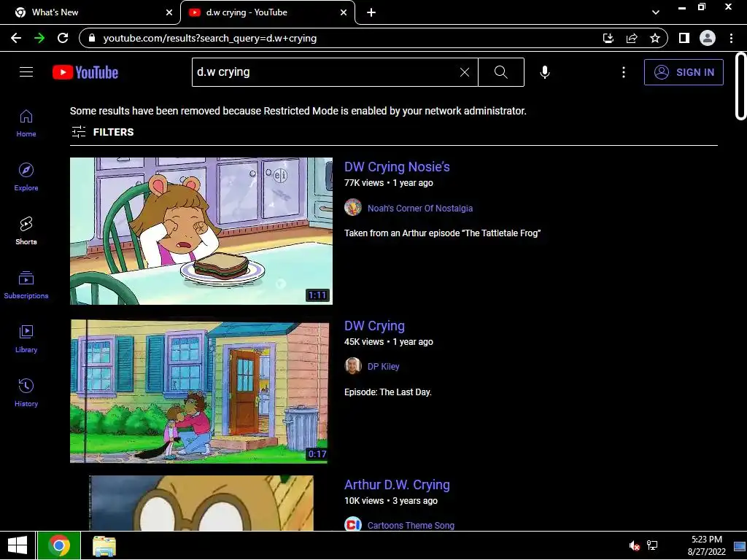
Task: Switch to the What's New tab
Action: click(90, 12)
